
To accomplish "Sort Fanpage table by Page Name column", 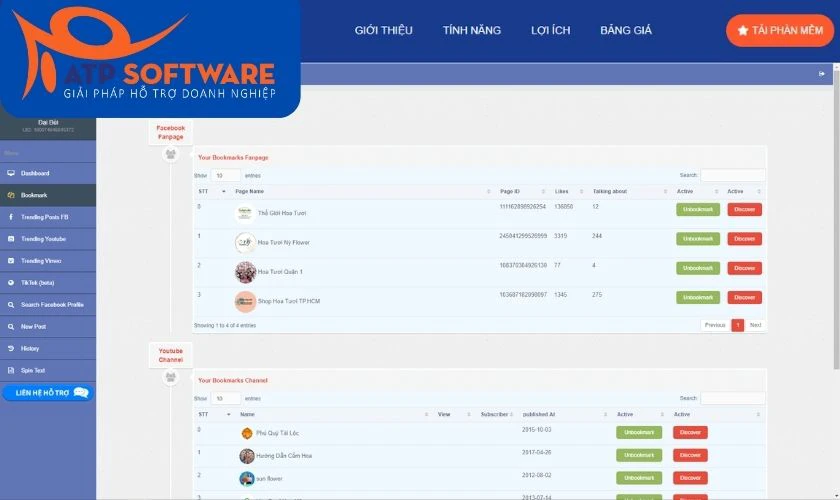I will click(x=362, y=191).
